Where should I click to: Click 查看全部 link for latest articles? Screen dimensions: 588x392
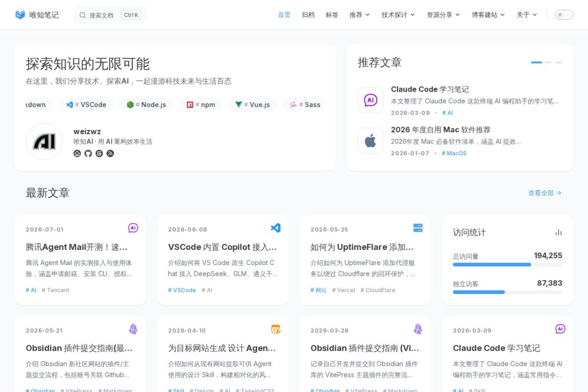point(545,193)
